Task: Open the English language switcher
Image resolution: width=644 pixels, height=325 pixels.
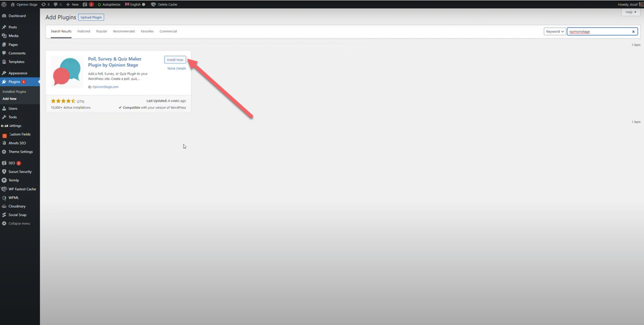Action: coord(135,4)
